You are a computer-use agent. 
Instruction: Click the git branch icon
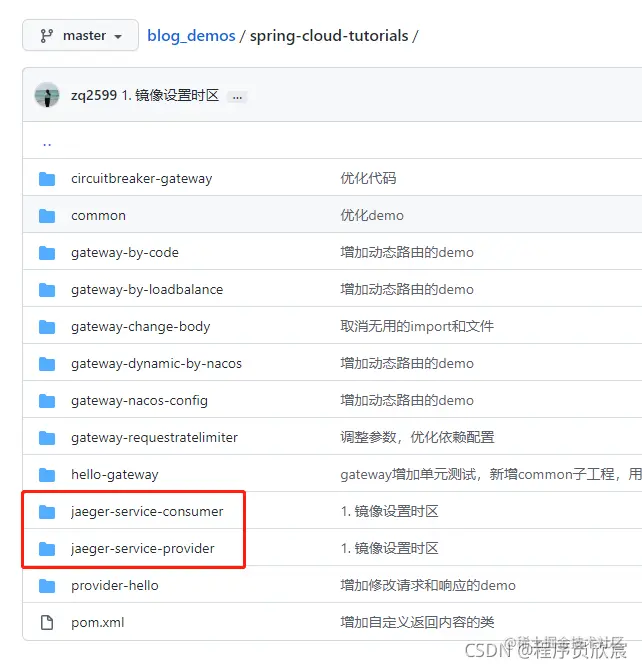point(46,35)
